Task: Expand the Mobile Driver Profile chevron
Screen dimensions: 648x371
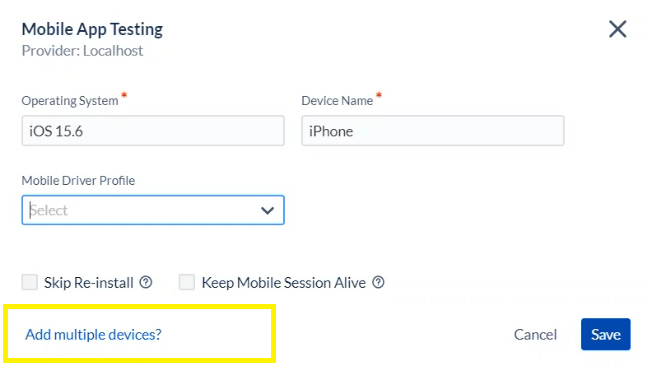Action: 267,211
